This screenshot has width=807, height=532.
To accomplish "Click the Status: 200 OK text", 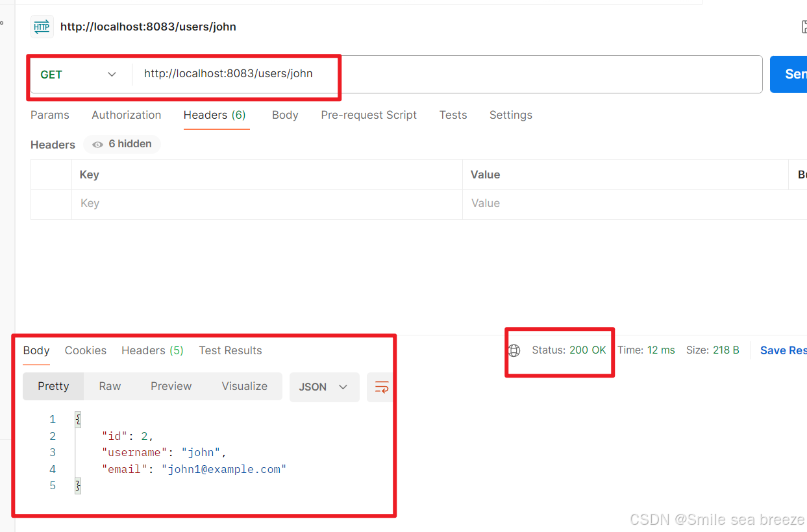I will 569,350.
